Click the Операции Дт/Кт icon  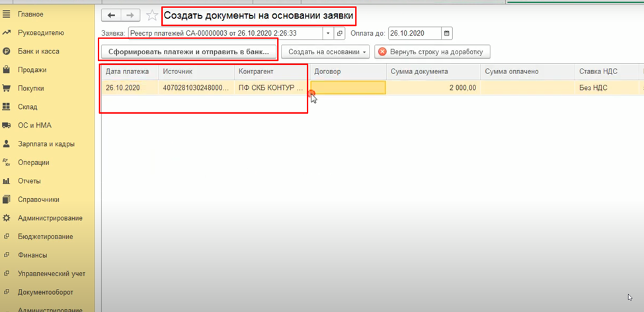coord(6,163)
